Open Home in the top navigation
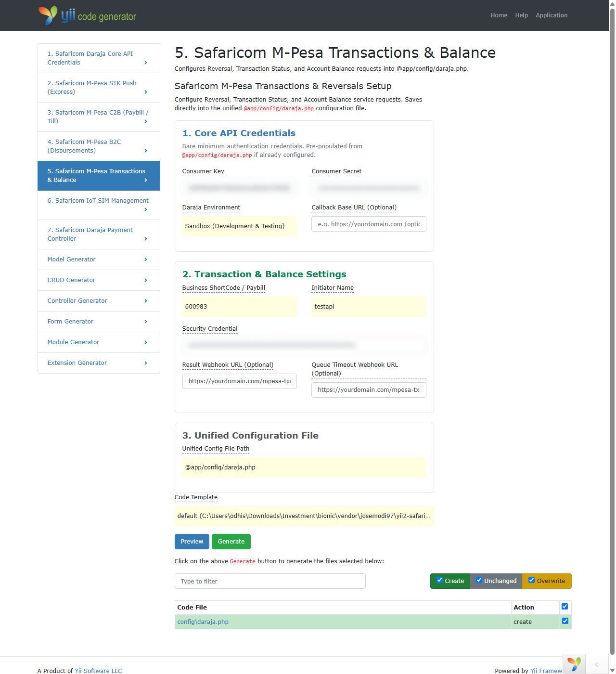The height and width of the screenshot is (674, 616). pos(499,15)
